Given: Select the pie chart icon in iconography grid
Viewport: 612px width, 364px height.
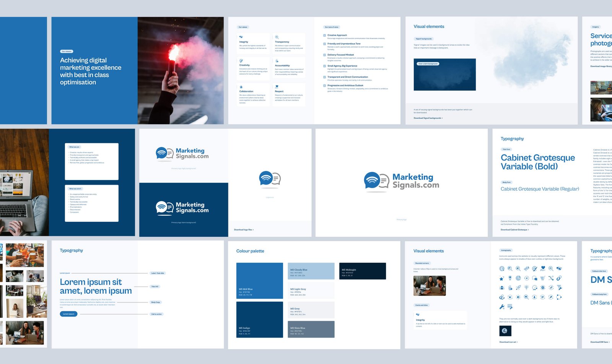Looking at the screenshot, I should [518, 278].
